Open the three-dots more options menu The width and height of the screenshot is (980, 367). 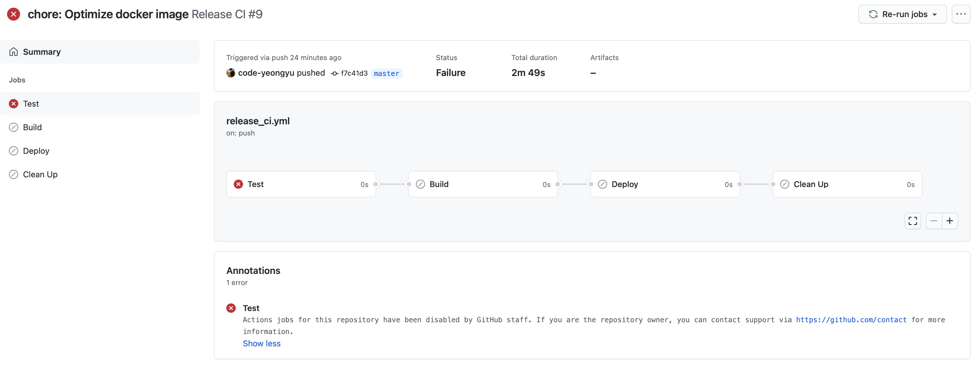point(961,14)
